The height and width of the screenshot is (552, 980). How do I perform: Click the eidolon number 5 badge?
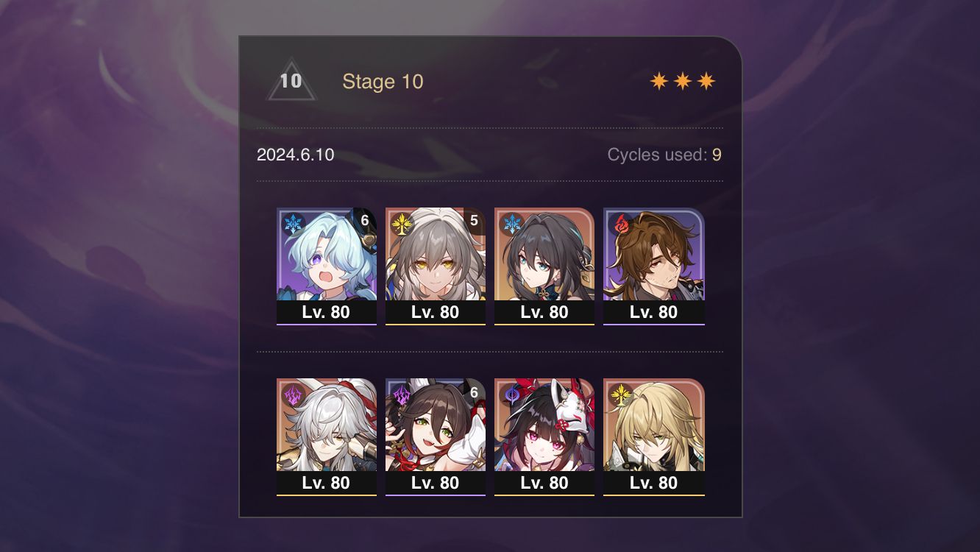click(474, 221)
